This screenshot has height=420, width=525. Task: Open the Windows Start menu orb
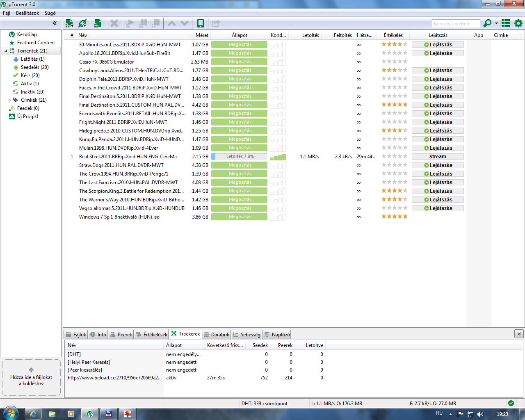[10, 413]
